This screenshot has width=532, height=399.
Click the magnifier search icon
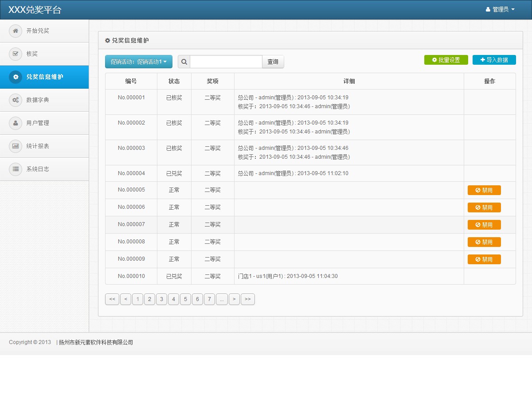(x=184, y=62)
